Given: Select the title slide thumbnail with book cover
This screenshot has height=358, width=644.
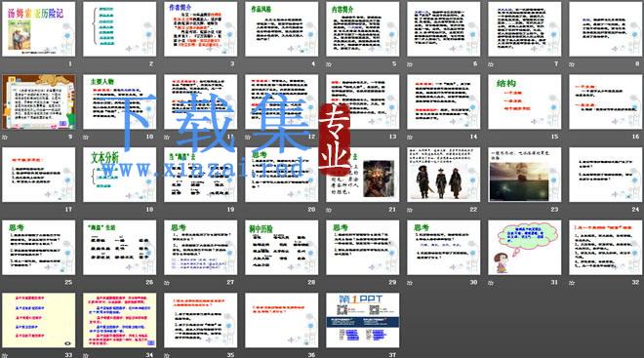Looking at the screenshot, I should 39,29.
